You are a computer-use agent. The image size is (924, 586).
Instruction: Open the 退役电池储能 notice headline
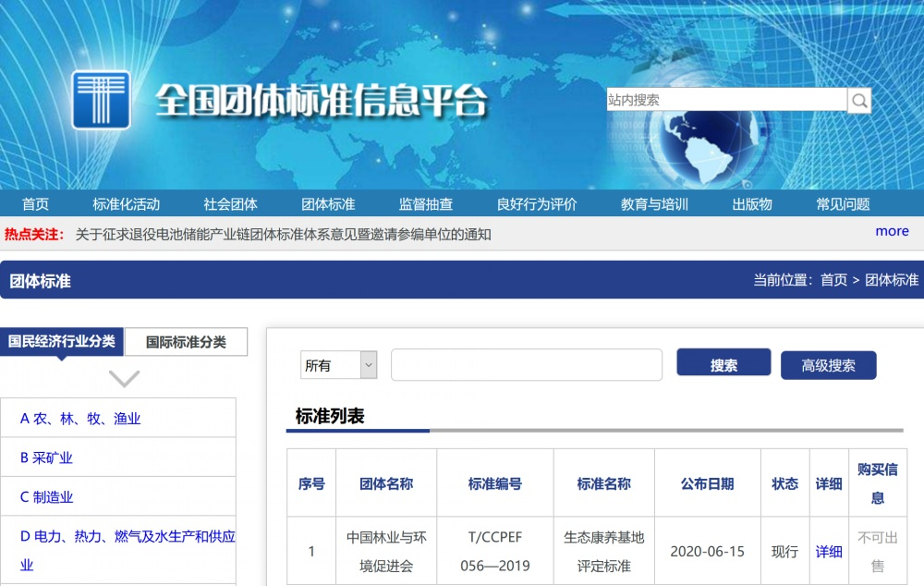pyautogui.click(x=284, y=235)
